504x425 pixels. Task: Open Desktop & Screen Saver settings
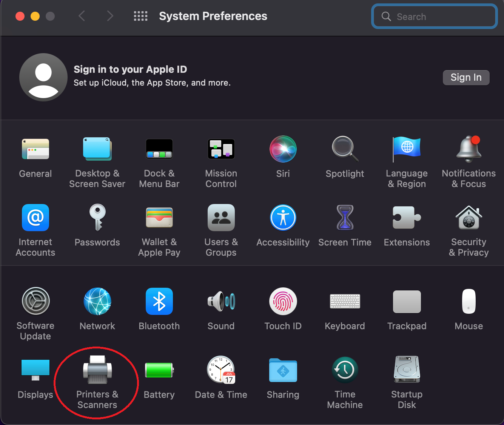[x=97, y=149]
